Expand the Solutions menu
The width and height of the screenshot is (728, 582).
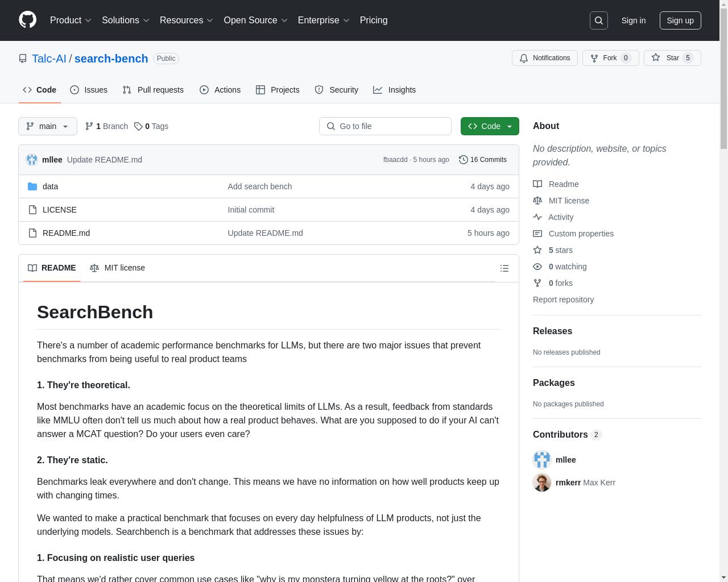pos(126,20)
